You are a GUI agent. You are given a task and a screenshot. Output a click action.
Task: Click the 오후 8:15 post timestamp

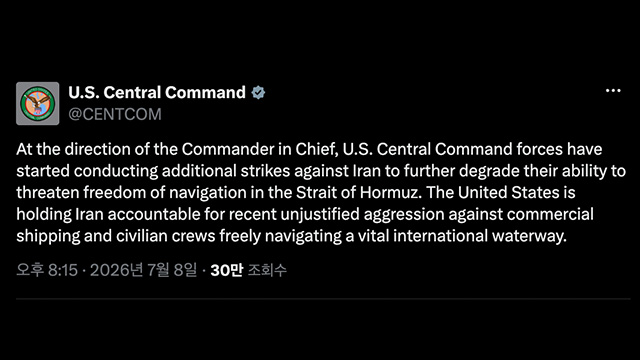[47, 270]
